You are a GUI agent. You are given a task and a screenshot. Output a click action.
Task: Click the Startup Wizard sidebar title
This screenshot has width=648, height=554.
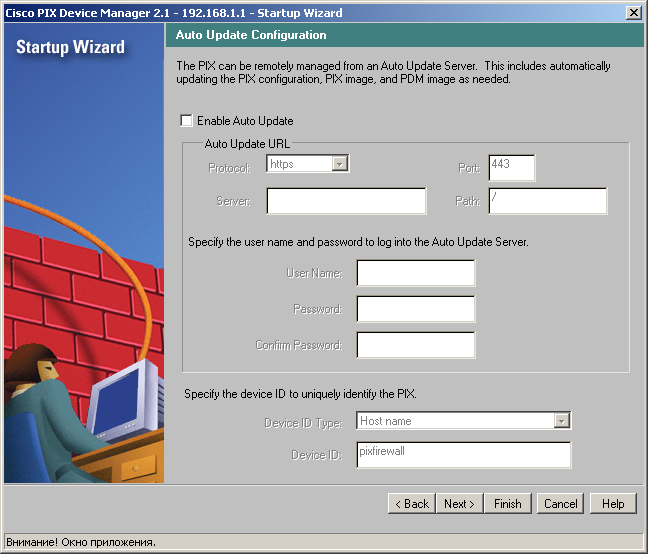[x=70, y=47]
